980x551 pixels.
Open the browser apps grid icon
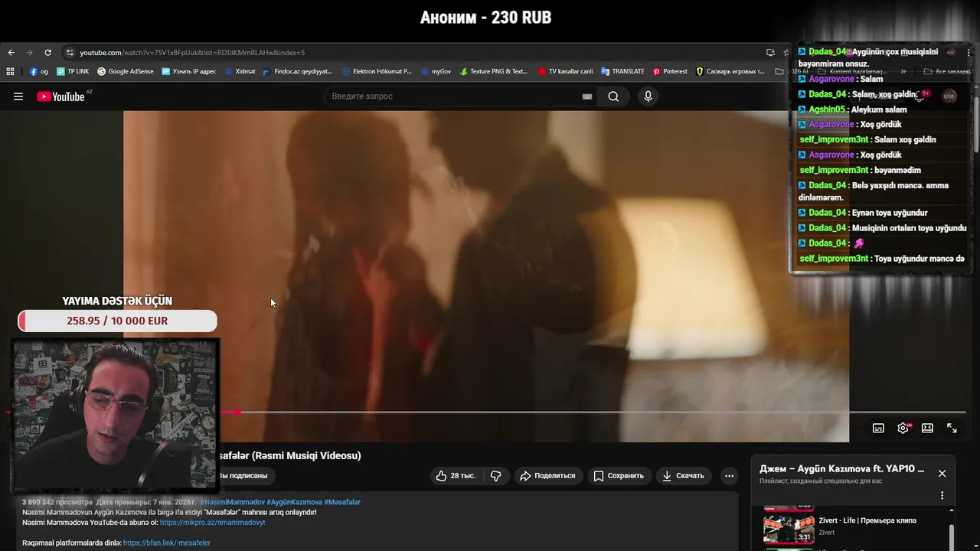10,71
